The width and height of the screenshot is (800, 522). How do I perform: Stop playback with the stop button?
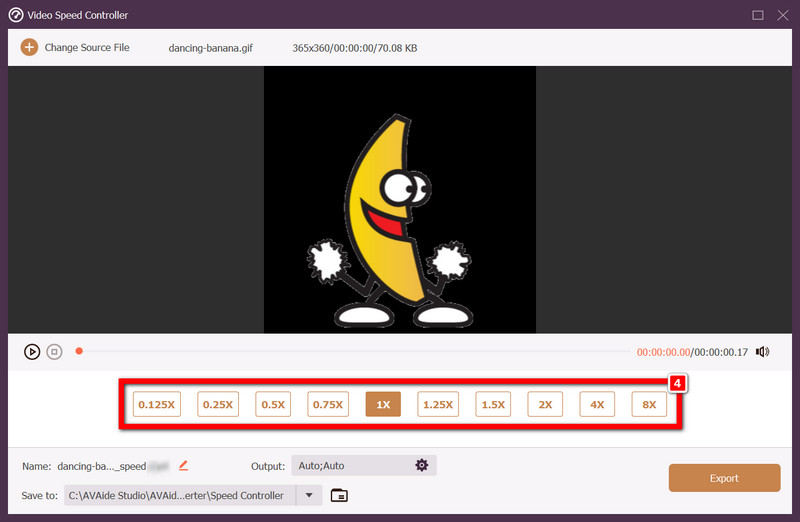tap(55, 352)
